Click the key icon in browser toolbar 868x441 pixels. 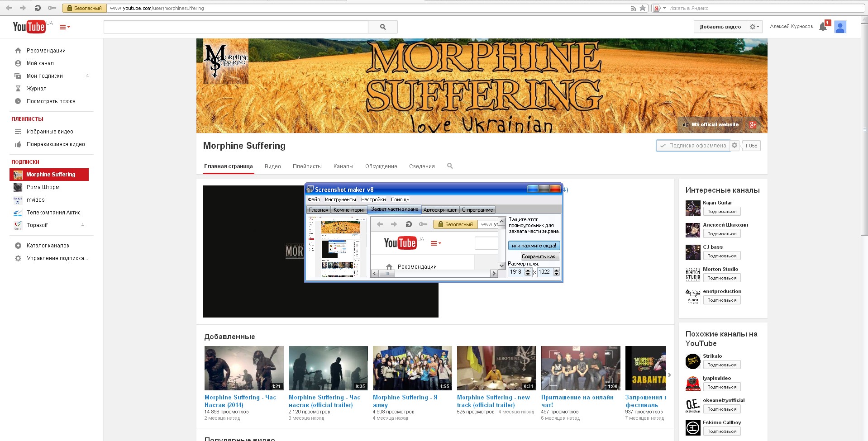click(52, 8)
